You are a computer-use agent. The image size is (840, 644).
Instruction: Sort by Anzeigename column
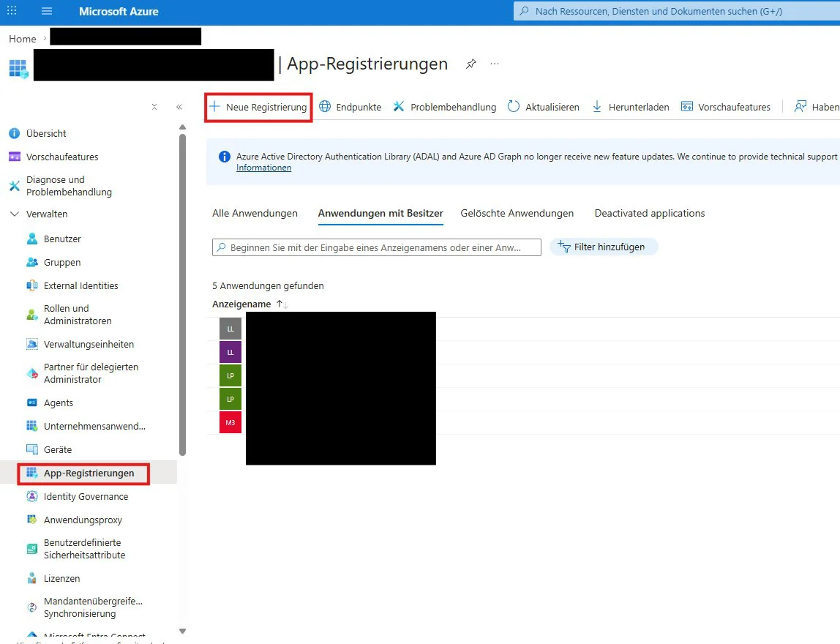[x=250, y=304]
